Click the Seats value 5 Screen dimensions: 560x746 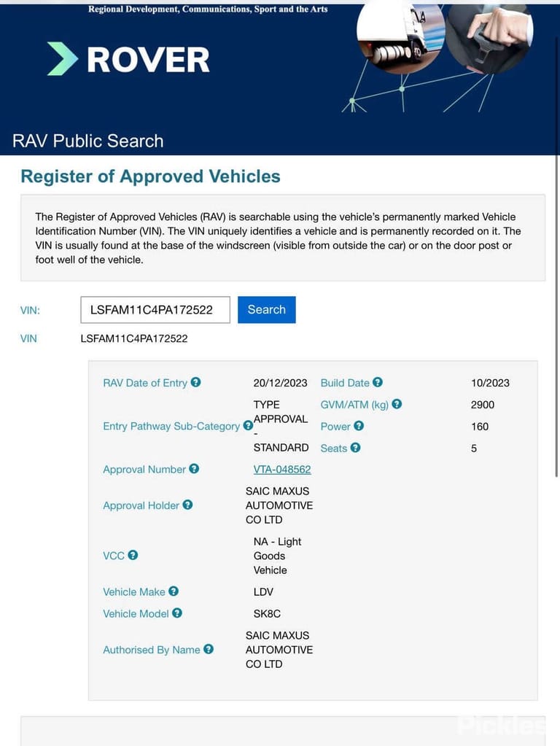click(474, 448)
